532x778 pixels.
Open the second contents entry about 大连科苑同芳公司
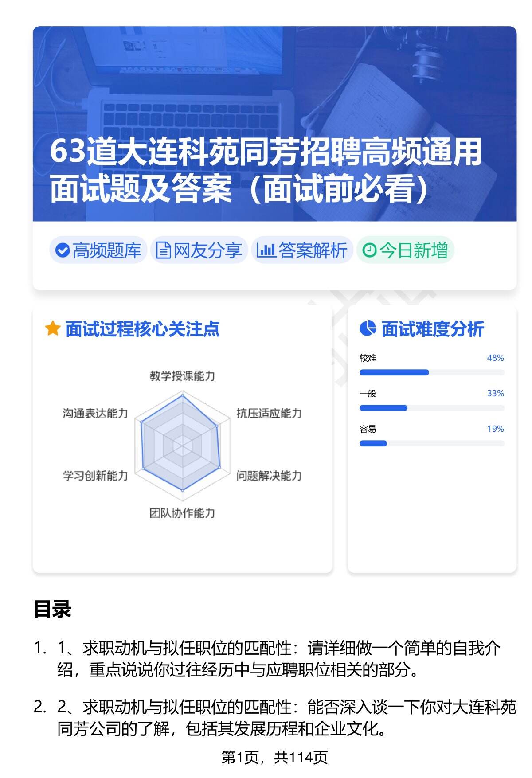click(286, 717)
